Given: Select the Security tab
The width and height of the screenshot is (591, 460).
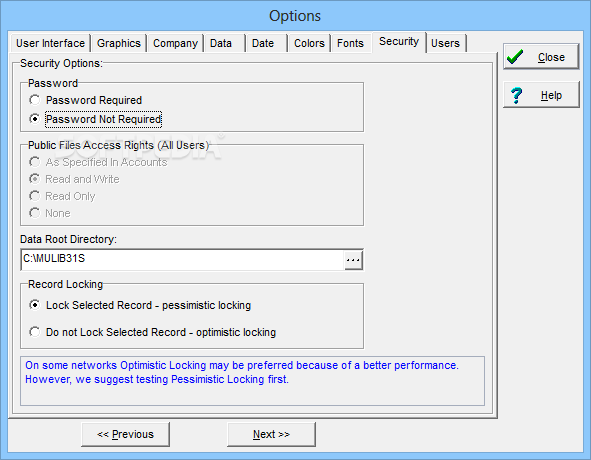Looking at the screenshot, I should coord(399,41).
